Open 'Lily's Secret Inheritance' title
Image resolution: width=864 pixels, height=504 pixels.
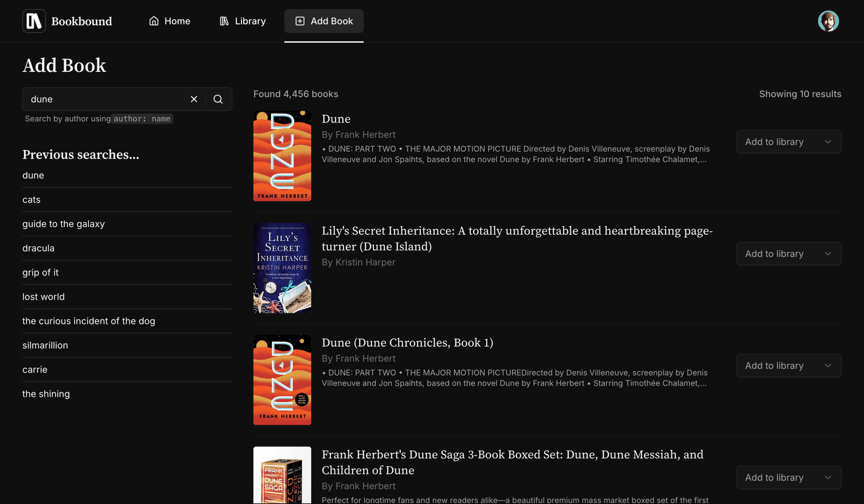(x=517, y=239)
